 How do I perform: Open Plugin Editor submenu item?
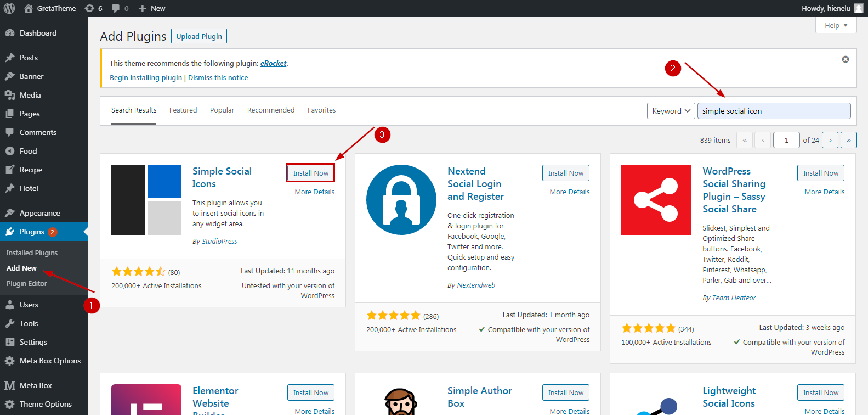pyautogui.click(x=27, y=283)
